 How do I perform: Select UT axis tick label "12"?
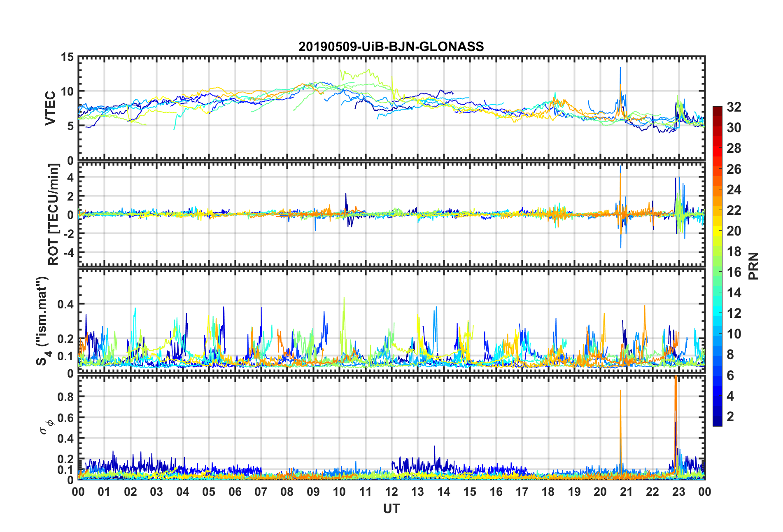(391, 492)
